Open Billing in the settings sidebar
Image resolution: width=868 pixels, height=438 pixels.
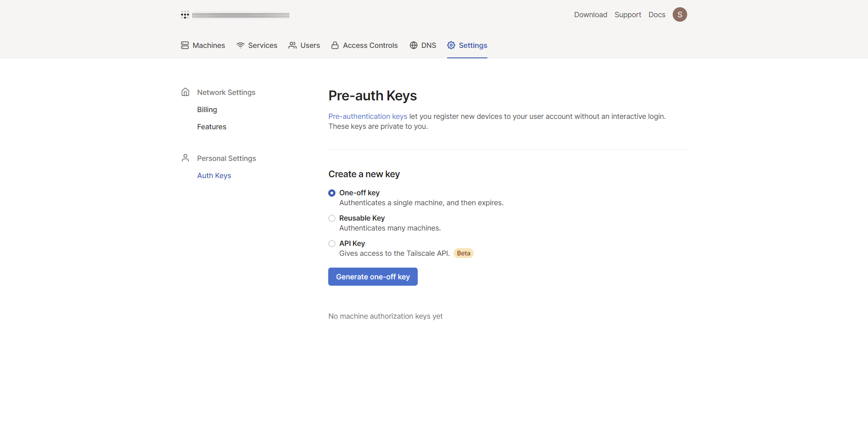(x=207, y=109)
